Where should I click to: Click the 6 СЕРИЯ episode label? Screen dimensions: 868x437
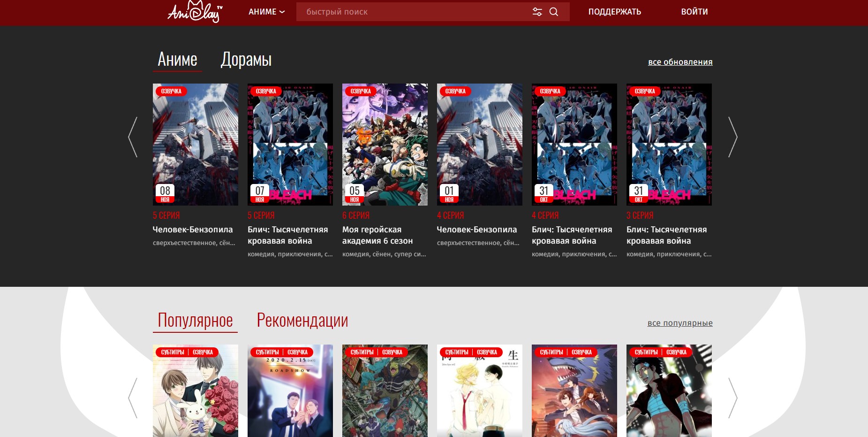(356, 215)
